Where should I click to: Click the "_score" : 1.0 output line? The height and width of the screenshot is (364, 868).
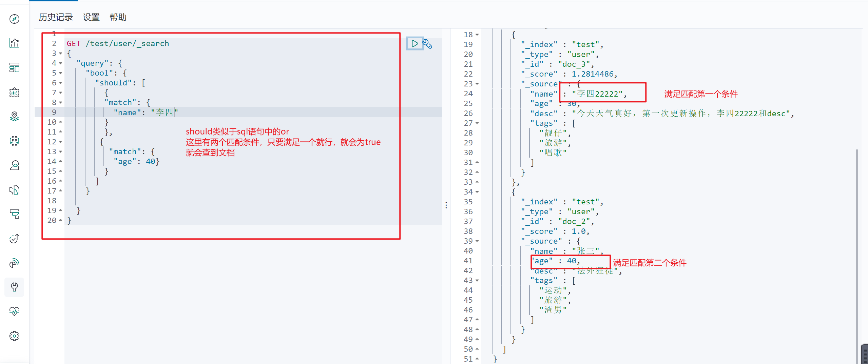tap(555, 231)
